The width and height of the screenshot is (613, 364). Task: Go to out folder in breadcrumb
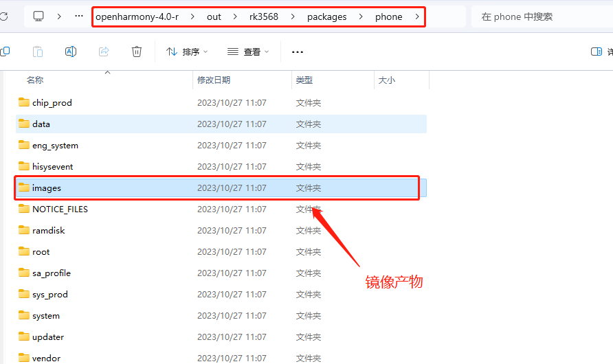[x=214, y=16]
